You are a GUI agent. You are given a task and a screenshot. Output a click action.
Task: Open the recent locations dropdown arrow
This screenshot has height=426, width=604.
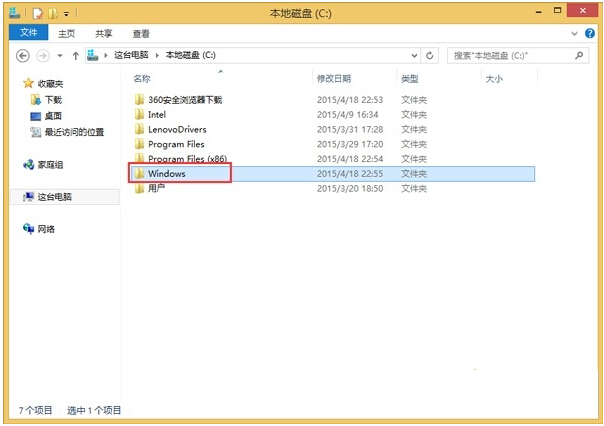point(59,56)
